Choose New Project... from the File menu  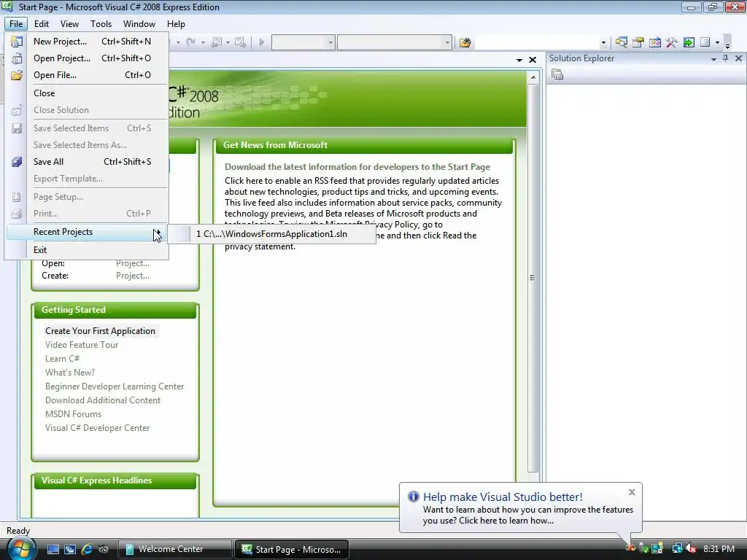(x=88, y=42)
